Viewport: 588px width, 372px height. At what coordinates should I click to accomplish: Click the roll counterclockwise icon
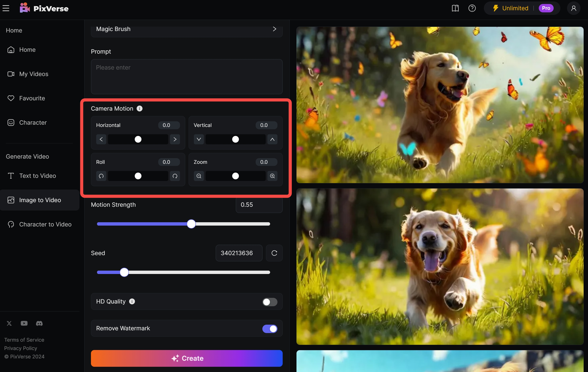coord(101,176)
